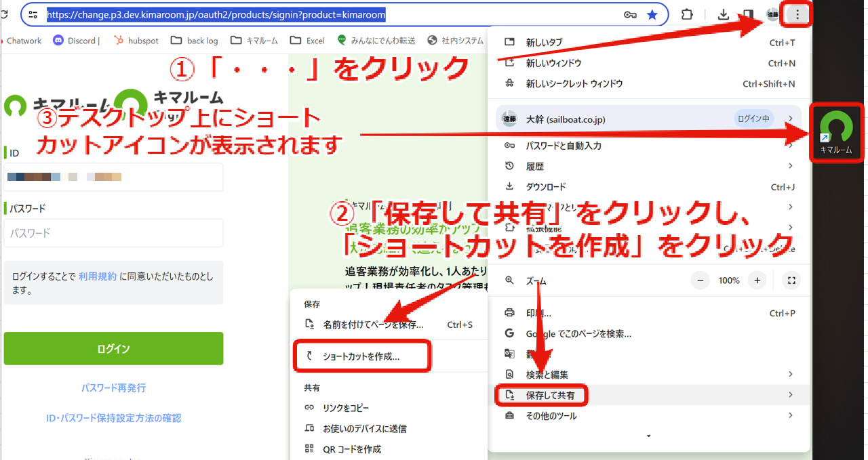868x460 pixels.
Task: Open site information icon in address bar
Action: [33, 14]
